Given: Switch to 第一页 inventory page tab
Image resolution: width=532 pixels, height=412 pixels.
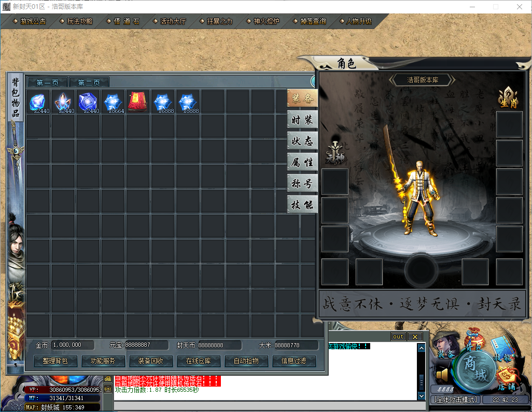Looking at the screenshot, I should tap(48, 82).
